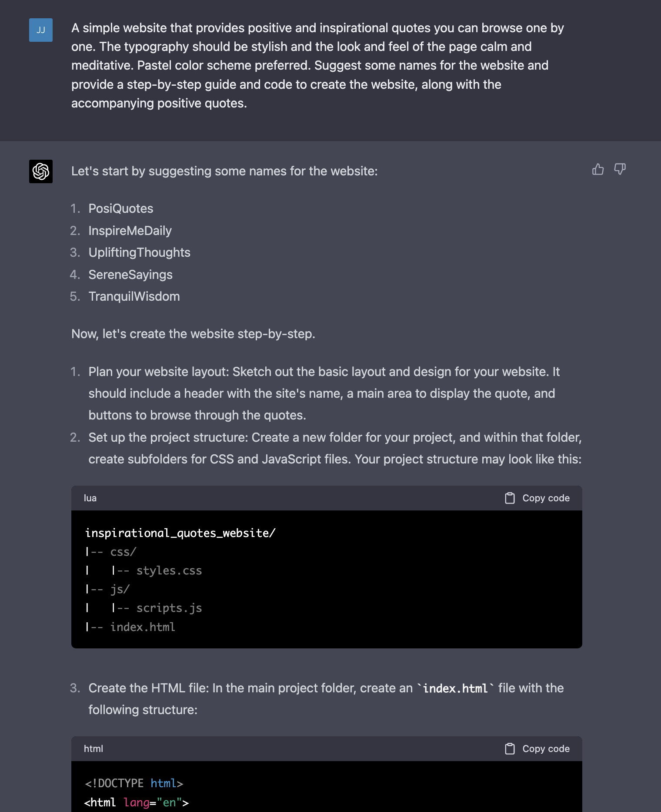The width and height of the screenshot is (661, 812).
Task: Click the styles.css line in the folder tree
Action: 169,570
